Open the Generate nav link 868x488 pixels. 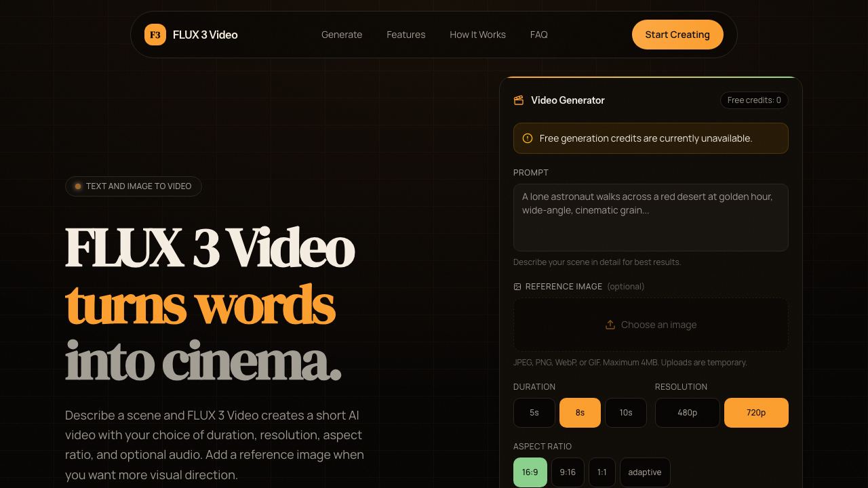tap(342, 35)
